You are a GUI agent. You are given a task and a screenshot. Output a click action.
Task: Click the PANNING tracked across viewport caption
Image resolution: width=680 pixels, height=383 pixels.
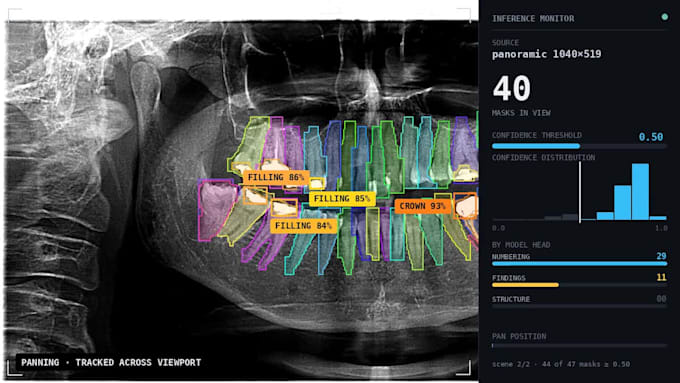(111, 363)
